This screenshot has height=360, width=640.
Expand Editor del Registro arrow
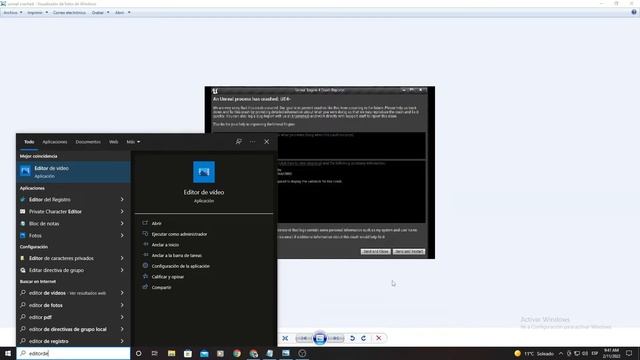click(122, 200)
